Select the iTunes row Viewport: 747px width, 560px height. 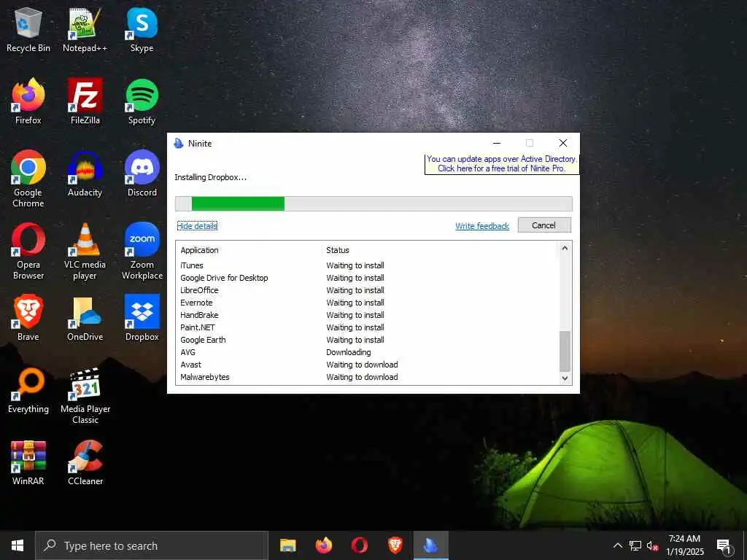[367, 265]
